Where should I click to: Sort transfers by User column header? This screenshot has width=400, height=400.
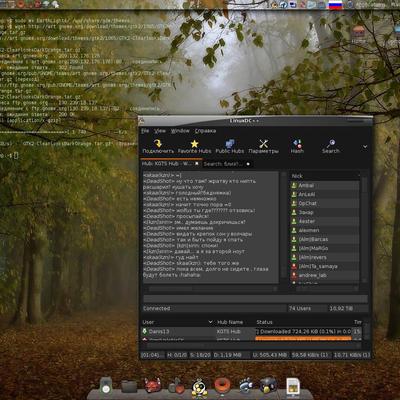(177, 322)
